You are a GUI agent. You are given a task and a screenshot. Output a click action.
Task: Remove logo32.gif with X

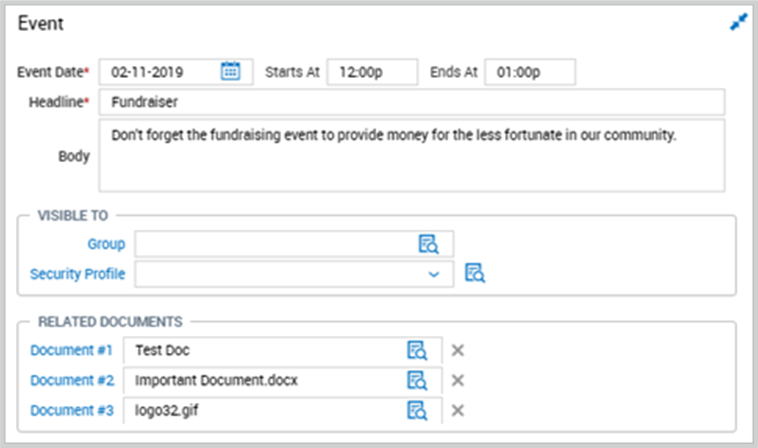click(x=458, y=410)
